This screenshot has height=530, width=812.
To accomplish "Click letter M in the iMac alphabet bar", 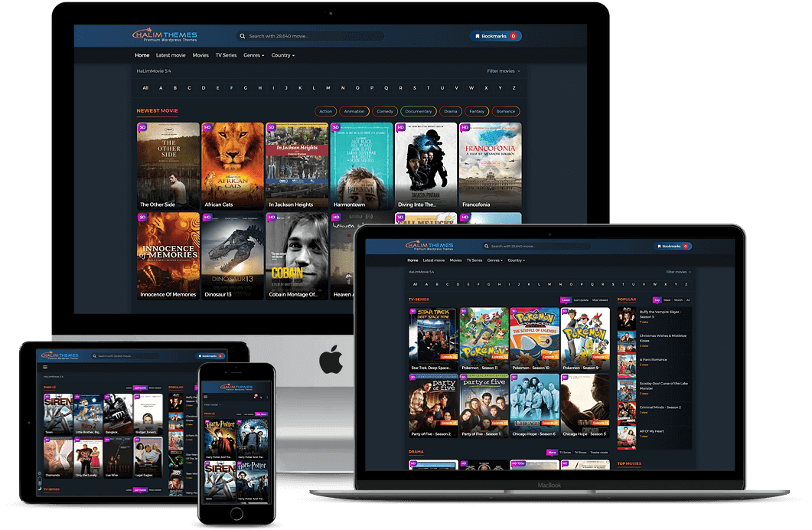I will (328, 88).
